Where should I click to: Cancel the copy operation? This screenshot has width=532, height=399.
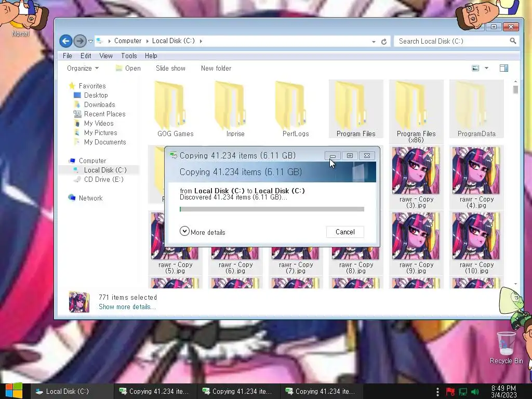[345, 232]
